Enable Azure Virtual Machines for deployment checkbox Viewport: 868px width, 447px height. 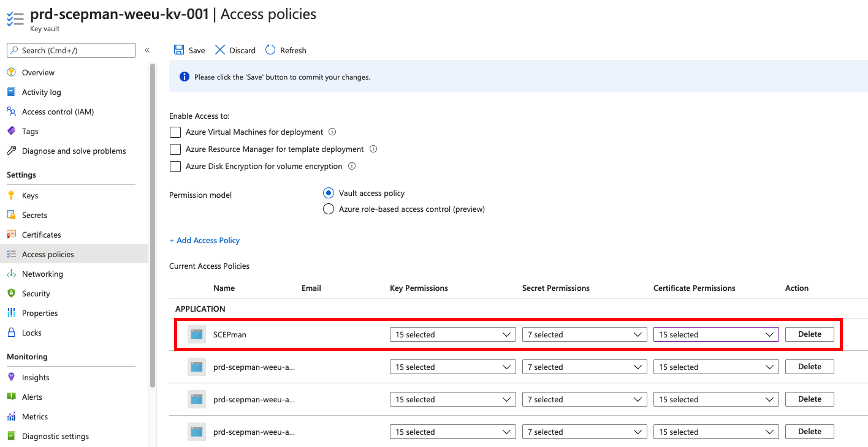coord(175,132)
